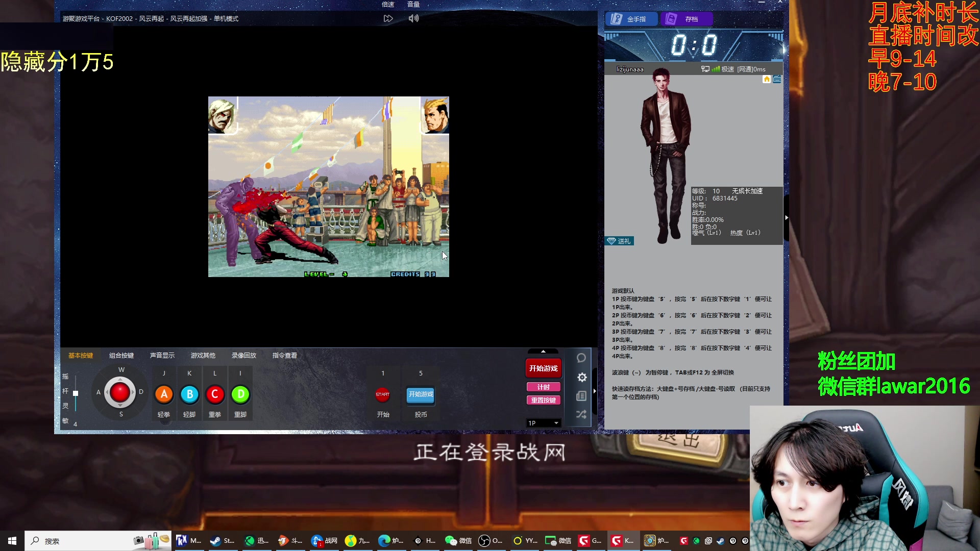Click the character avatar in profile panel
Viewport: 980px width, 551px height.
[x=665, y=156]
